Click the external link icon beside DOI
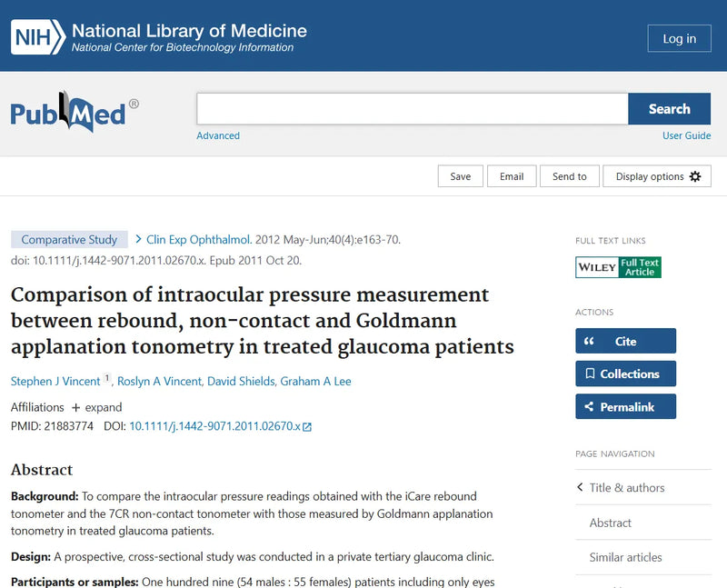This screenshot has width=727, height=588. [307, 426]
